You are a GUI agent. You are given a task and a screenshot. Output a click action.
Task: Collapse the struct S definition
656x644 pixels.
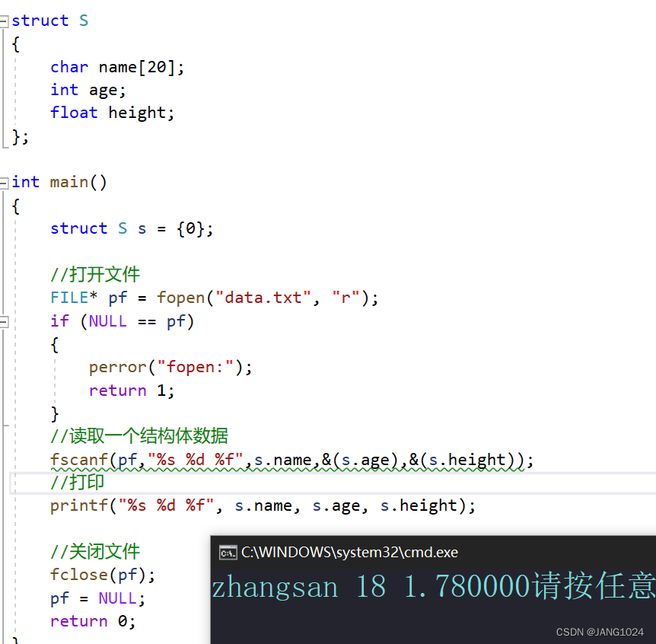coord(5,21)
